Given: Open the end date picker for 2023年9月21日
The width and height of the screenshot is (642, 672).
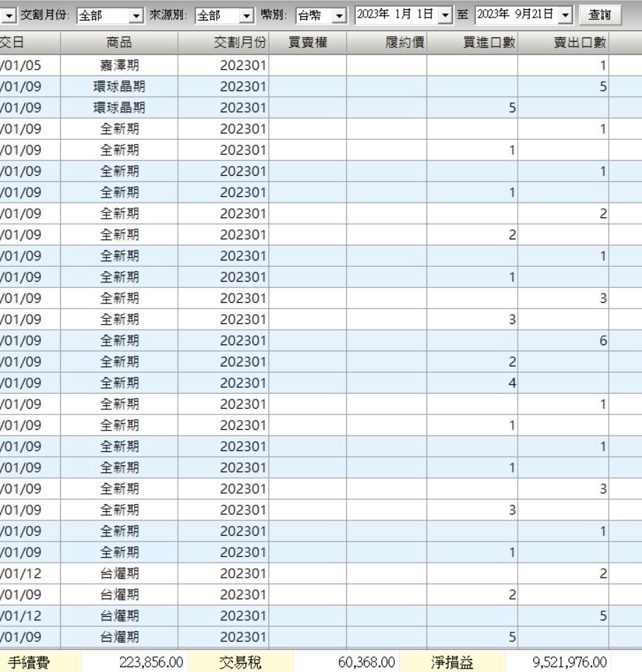Looking at the screenshot, I should tap(565, 15).
